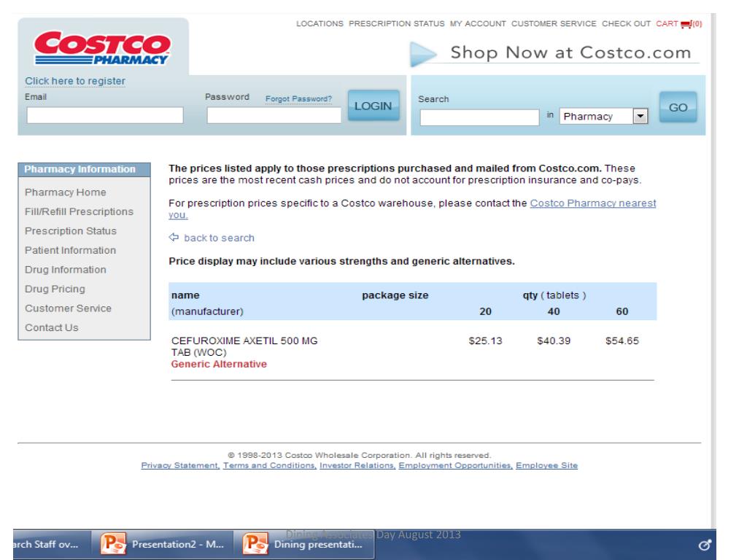Expand the Pharmacy search category dropdown
The width and height of the screenshot is (747, 560).
pos(640,116)
